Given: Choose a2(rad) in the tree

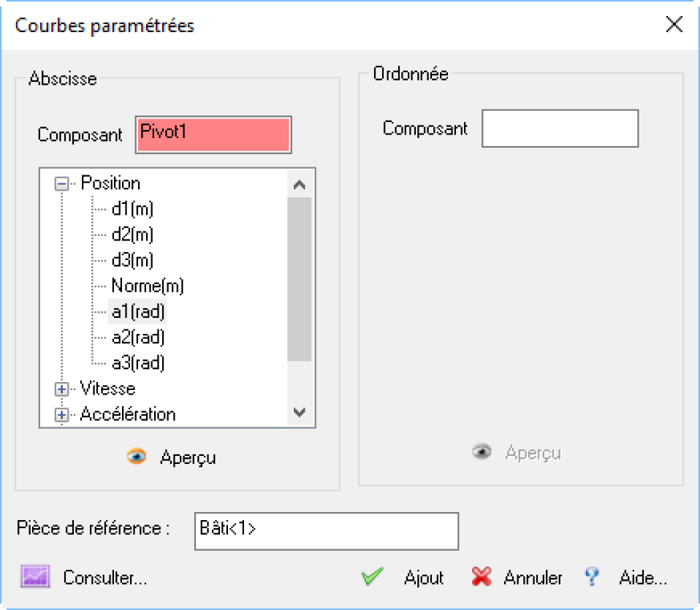Looking at the screenshot, I should (x=138, y=338).
